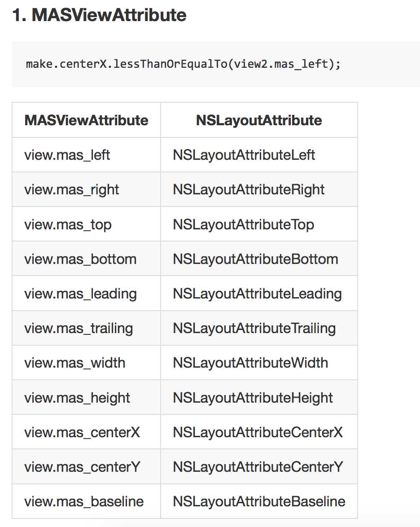Click the "1. MASViewAttribute" section heading
420x527 pixels.
pos(99,16)
